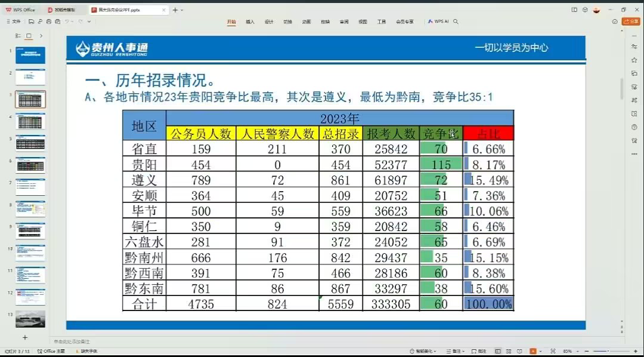The width and height of the screenshot is (644, 357).
Task: Switch to the 插入 ribbon tab
Action: pos(250,21)
